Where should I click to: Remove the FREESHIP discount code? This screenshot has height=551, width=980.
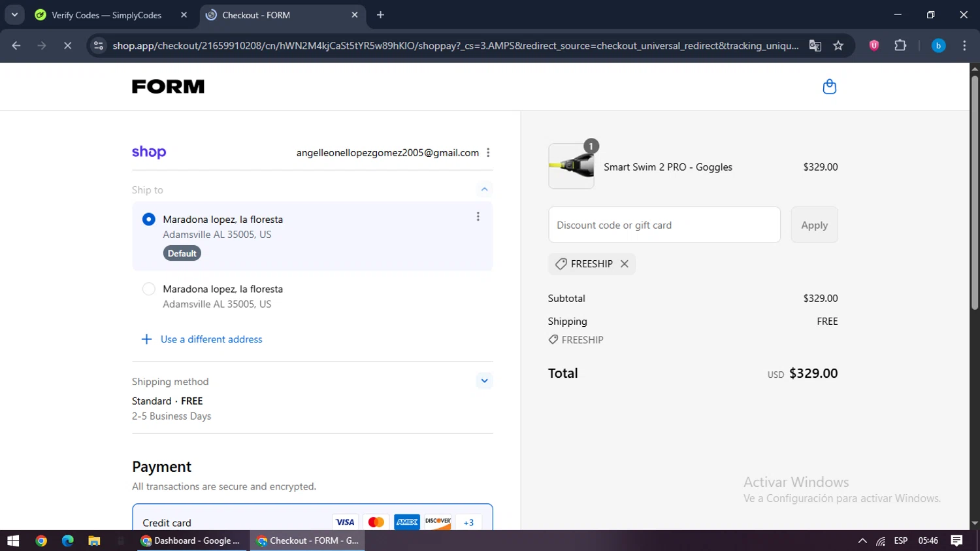(x=625, y=264)
